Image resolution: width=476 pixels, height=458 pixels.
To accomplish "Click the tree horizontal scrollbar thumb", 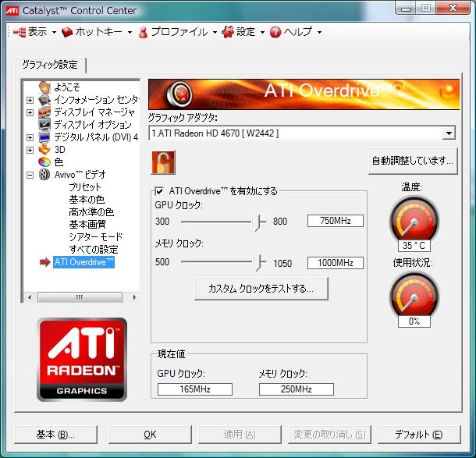I will (80, 297).
